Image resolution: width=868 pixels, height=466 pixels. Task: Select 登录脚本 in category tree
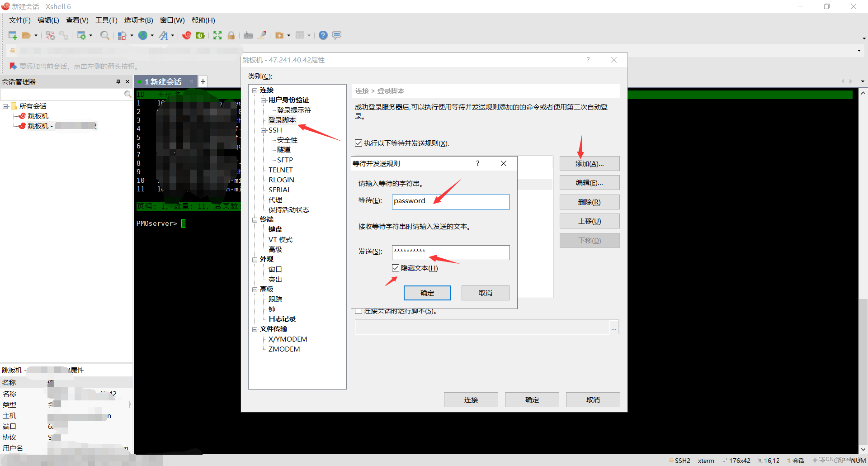pyautogui.click(x=282, y=120)
